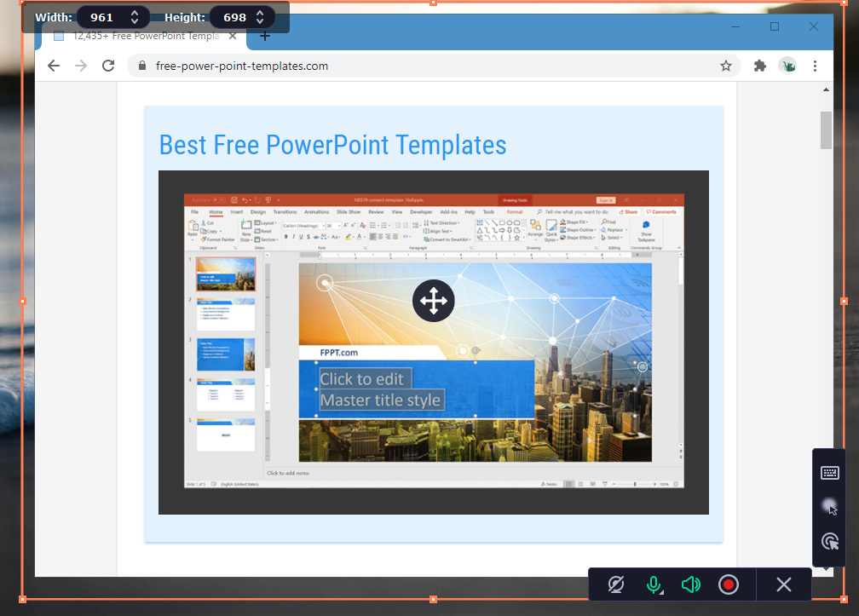Screen dimensions: 859x616
Task: Bookmark this page with the star icon
Action: [726, 66]
